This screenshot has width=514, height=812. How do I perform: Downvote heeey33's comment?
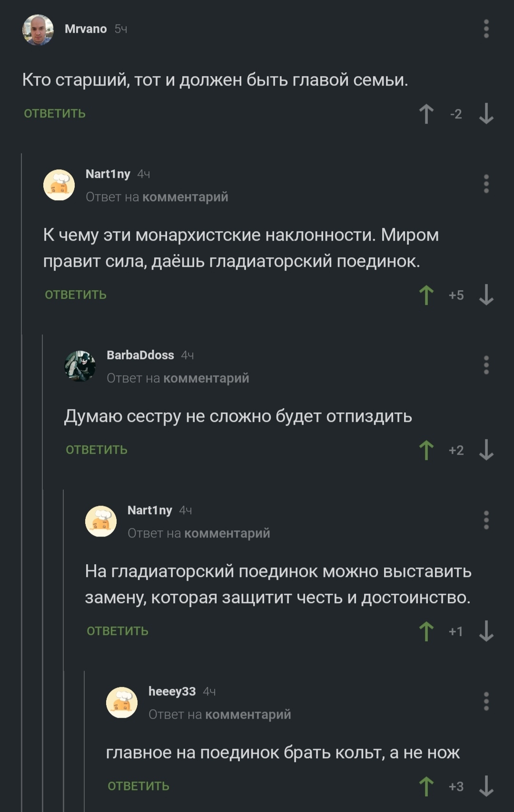click(486, 786)
